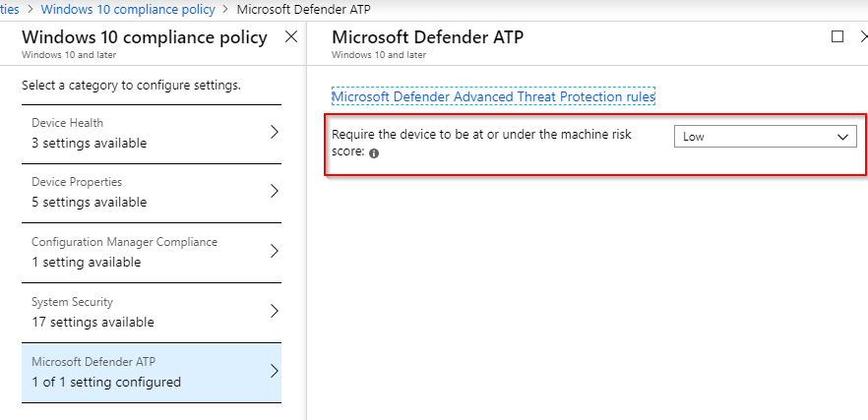Click the chevron on the System Security row

pyautogui.click(x=275, y=312)
